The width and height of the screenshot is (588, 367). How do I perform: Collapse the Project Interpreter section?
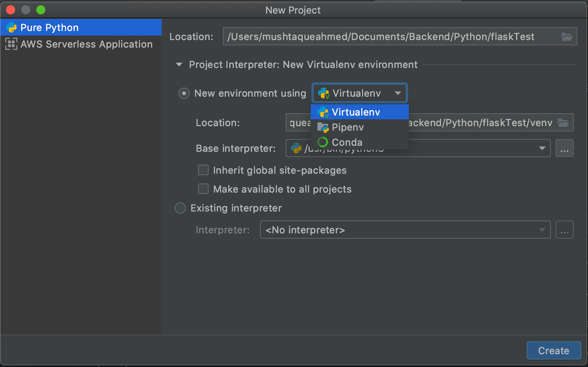point(179,65)
